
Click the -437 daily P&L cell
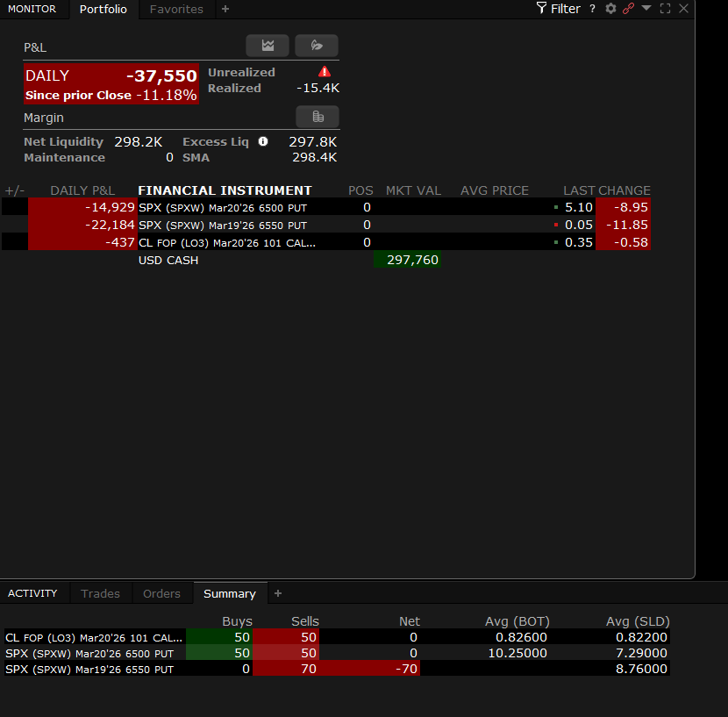coord(82,242)
